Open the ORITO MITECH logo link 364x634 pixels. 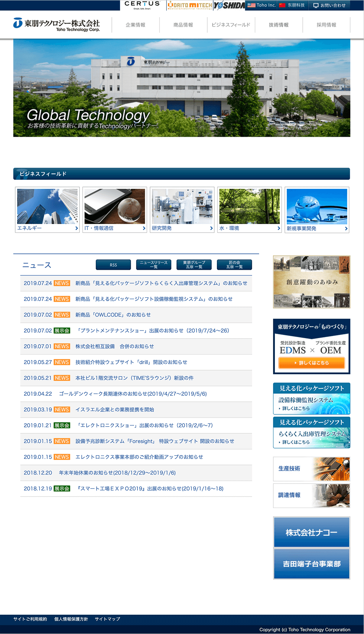tap(189, 5)
